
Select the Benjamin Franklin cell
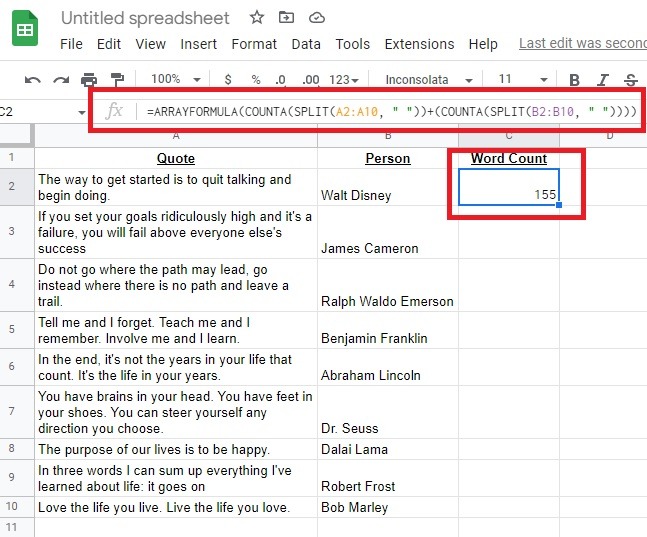pos(387,330)
